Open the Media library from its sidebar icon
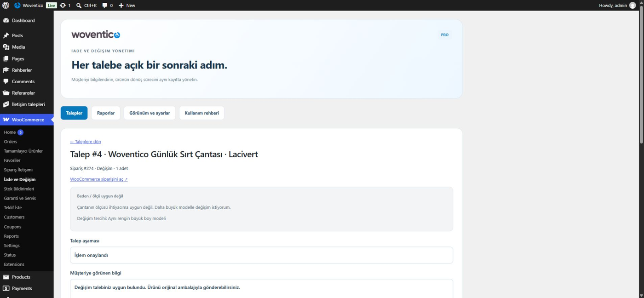The width and height of the screenshot is (644, 298). tap(6, 47)
